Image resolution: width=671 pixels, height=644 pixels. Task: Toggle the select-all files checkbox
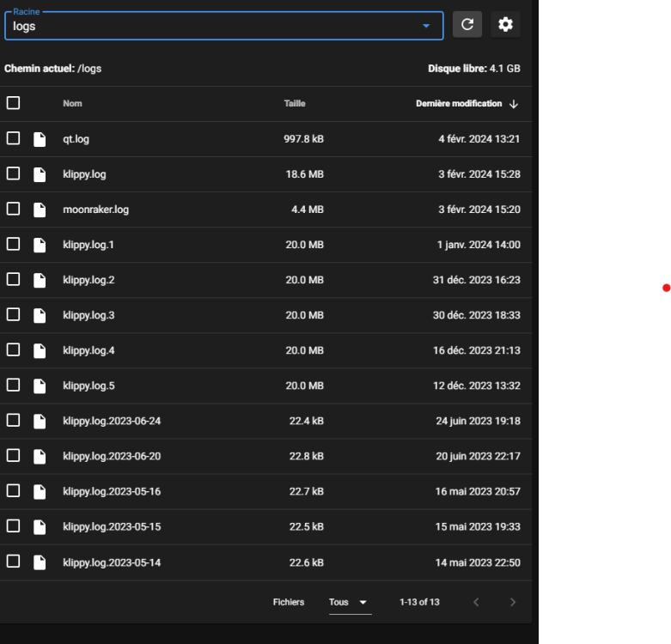pyautogui.click(x=13, y=103)
